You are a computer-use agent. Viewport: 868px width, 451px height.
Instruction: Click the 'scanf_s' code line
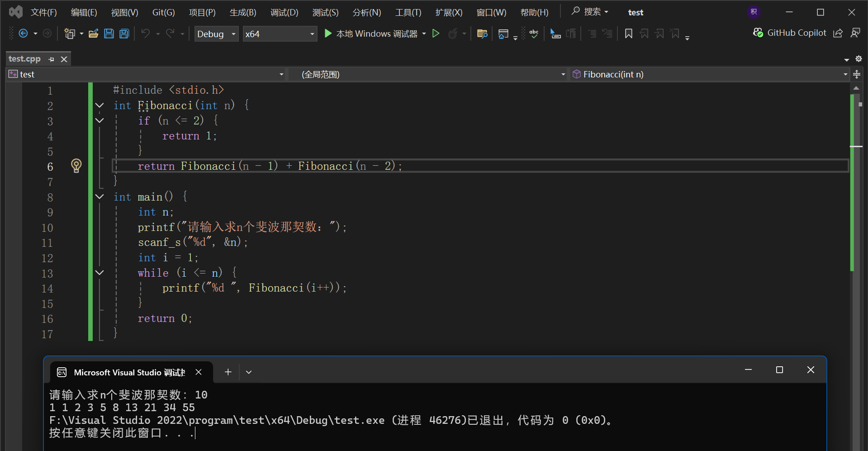point(193,242)
